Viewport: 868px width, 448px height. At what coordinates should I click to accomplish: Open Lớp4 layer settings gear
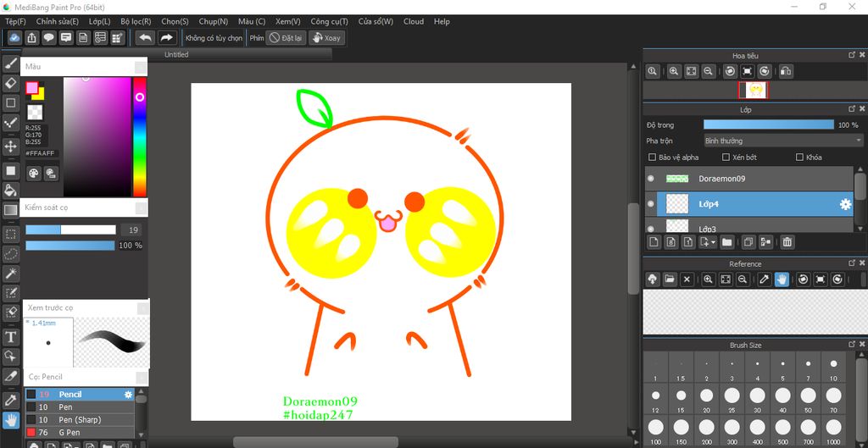(845, 204)
